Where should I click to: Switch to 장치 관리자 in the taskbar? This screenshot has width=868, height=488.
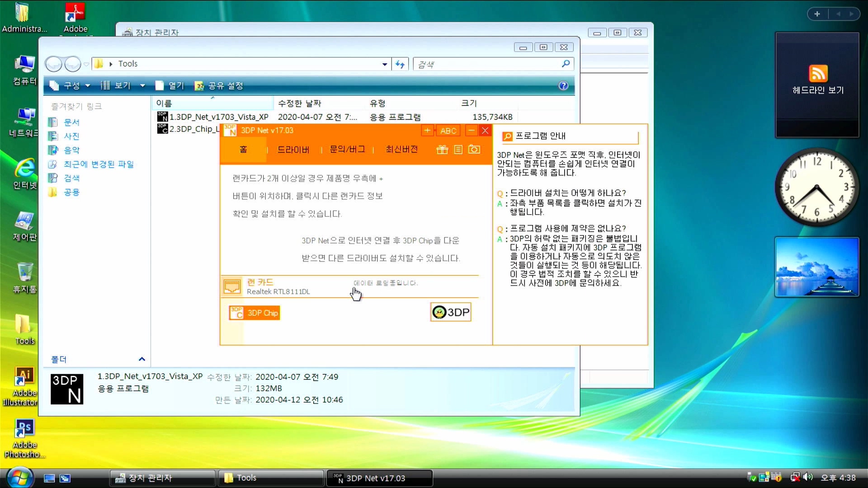150,478
